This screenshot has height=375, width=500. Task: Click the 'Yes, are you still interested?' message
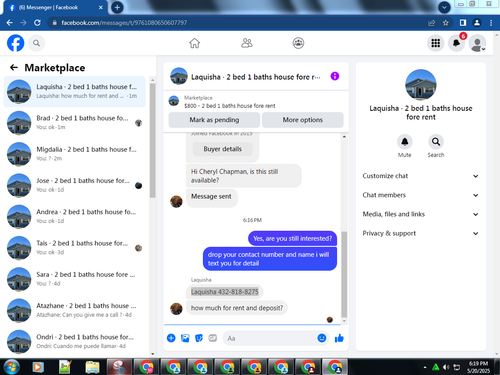coord(292,238)
